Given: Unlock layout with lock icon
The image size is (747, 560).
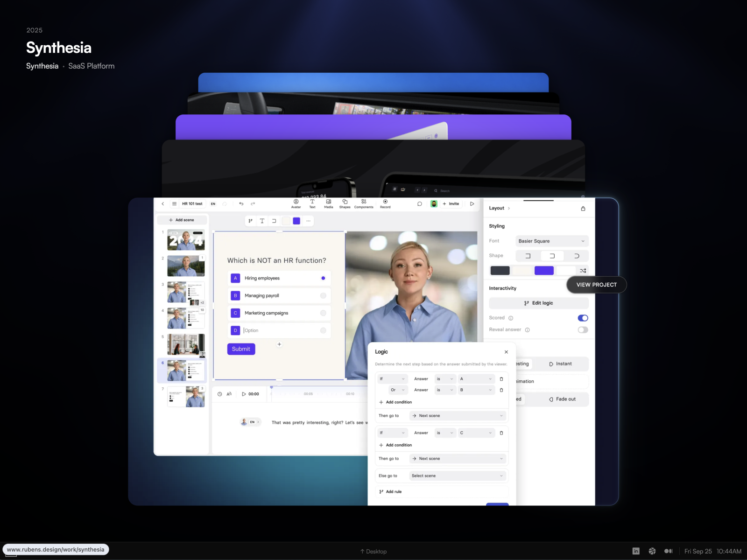Looking at the screenshot, I should click(583, 209).
